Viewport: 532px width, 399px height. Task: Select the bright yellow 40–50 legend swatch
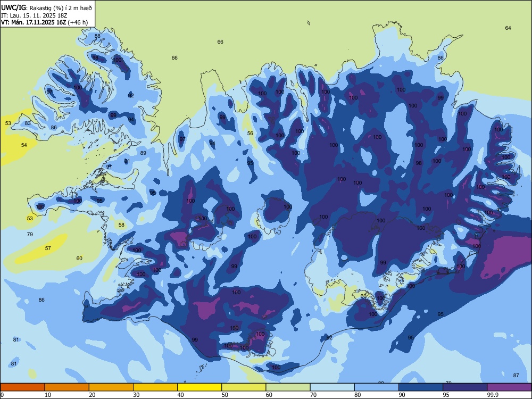(x=199, y=387)
